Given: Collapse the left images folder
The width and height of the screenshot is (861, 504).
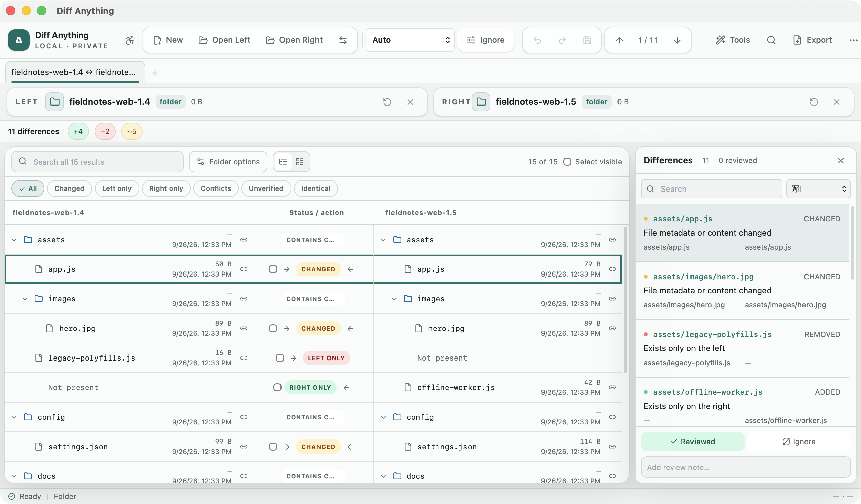Looking at the screenshot, I should [25, 299].
